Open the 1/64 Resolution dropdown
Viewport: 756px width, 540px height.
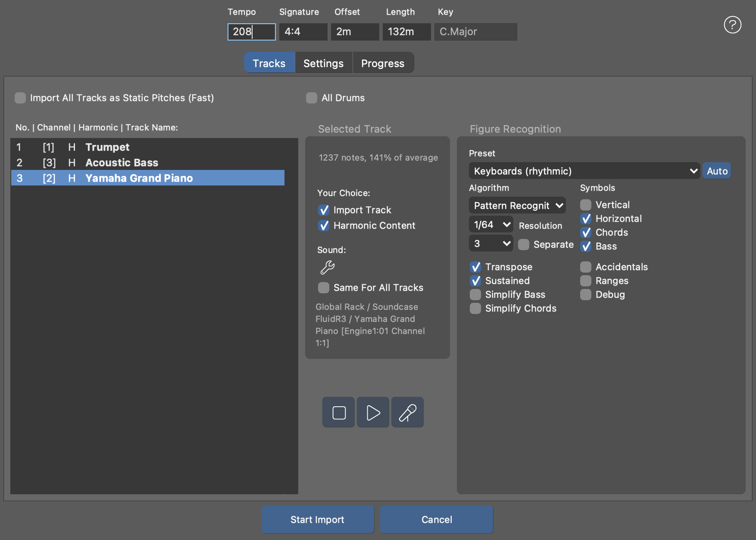click(x=491, y=225)
